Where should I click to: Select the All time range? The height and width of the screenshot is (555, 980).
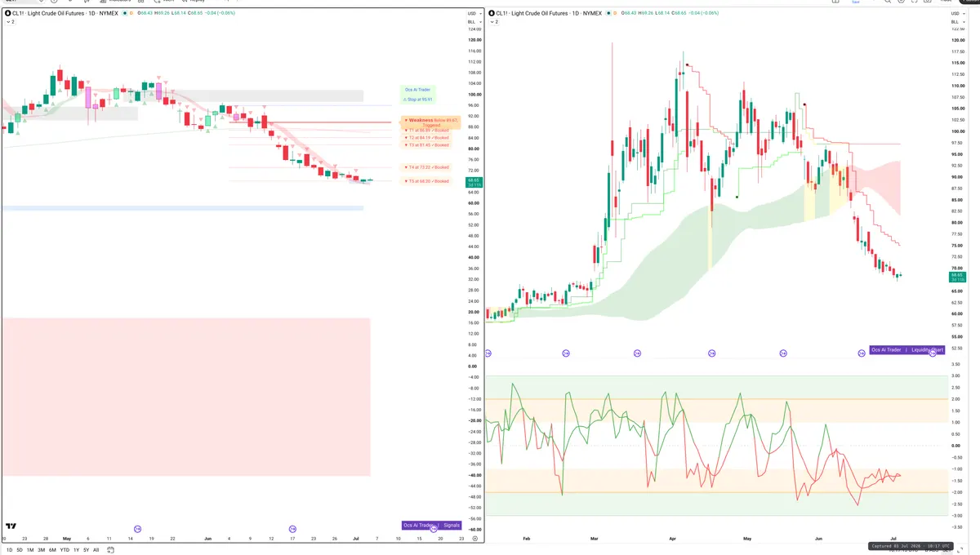pyautogui.click(x=96, y=550)
